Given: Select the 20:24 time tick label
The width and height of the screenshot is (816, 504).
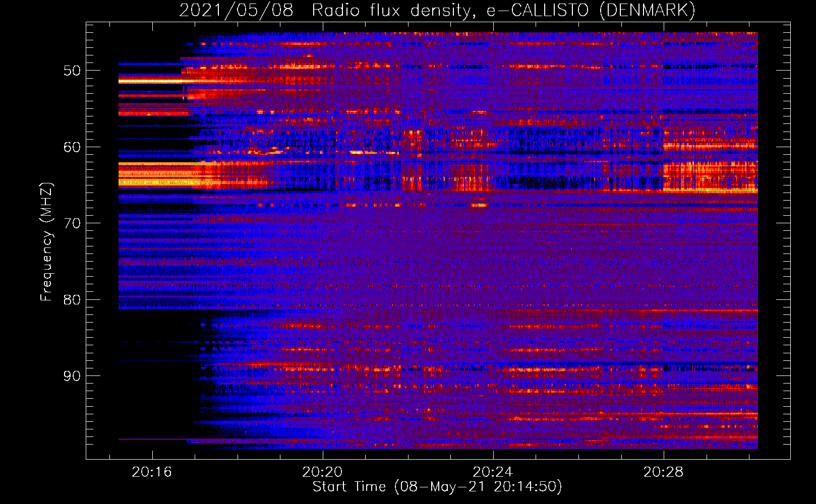Looking at the screenshot, I should tap(493, 472).
